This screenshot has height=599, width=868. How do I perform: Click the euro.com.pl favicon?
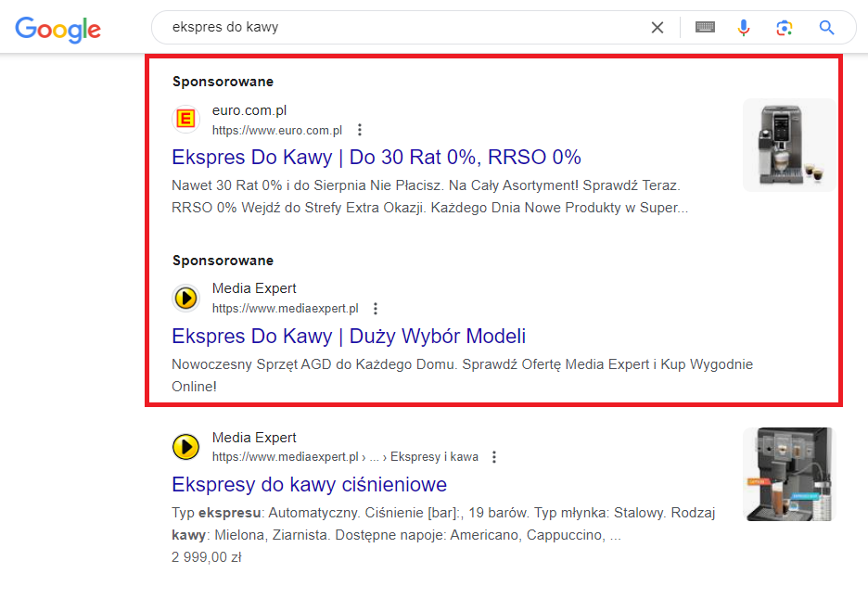click(185, 119)
